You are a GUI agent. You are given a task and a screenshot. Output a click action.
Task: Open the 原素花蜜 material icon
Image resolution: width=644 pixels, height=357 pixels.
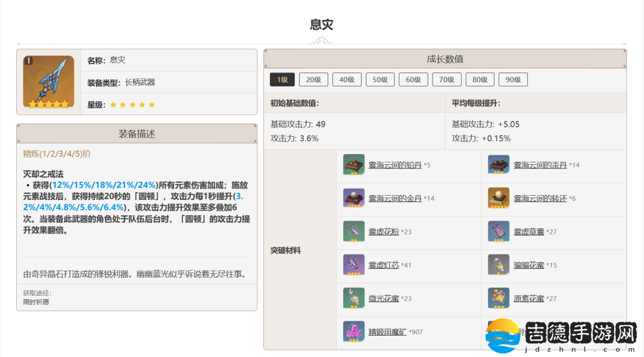click(499, 298)
